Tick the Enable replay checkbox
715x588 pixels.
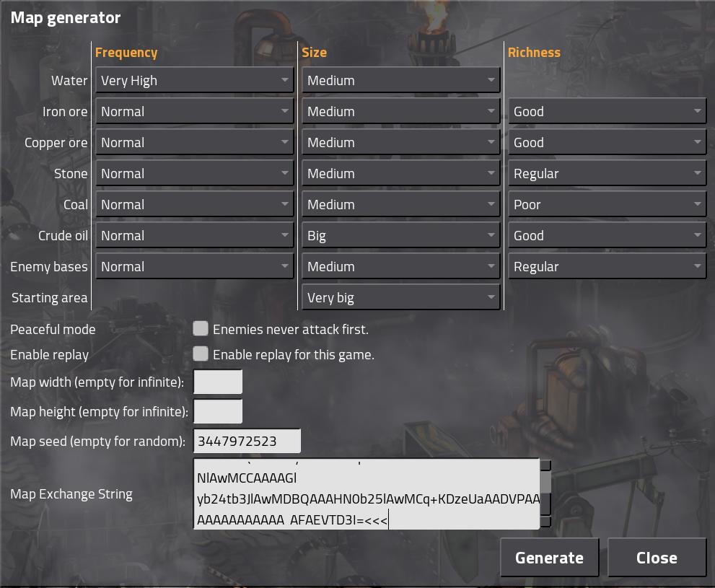tap(201, 354)
